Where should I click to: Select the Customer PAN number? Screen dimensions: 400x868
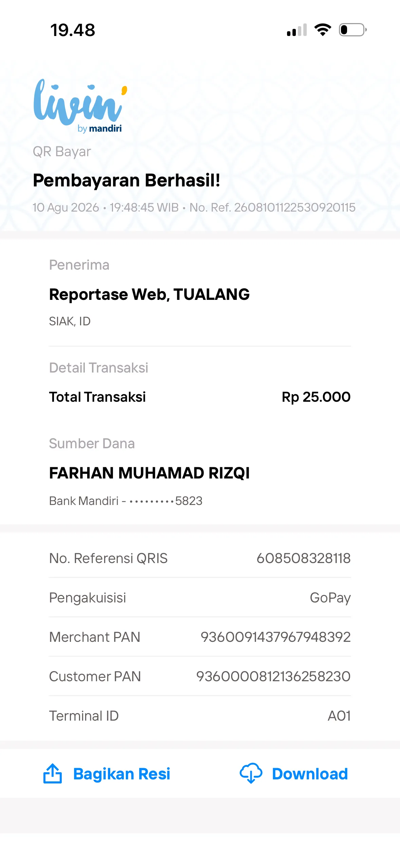point(273,676)
